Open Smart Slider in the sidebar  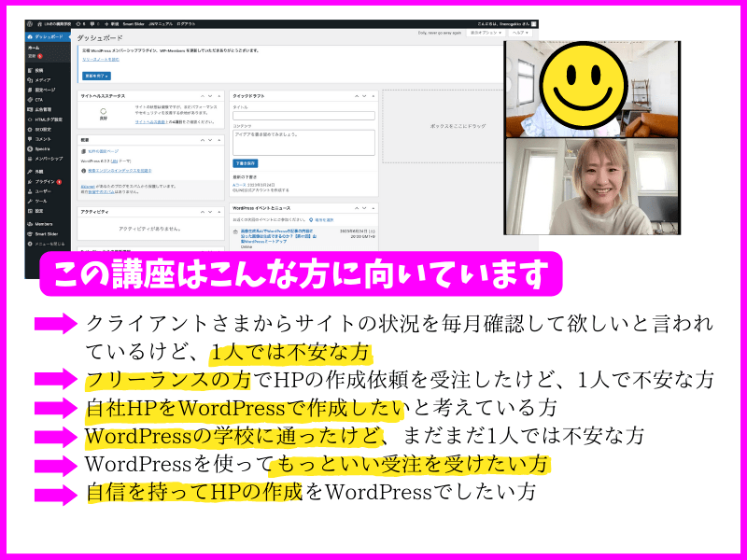point(47,235)
